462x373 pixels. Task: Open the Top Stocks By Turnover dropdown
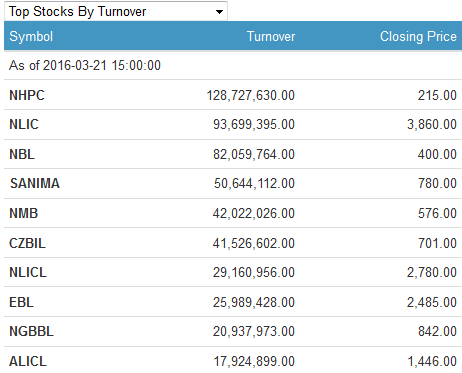click(116, 11)
